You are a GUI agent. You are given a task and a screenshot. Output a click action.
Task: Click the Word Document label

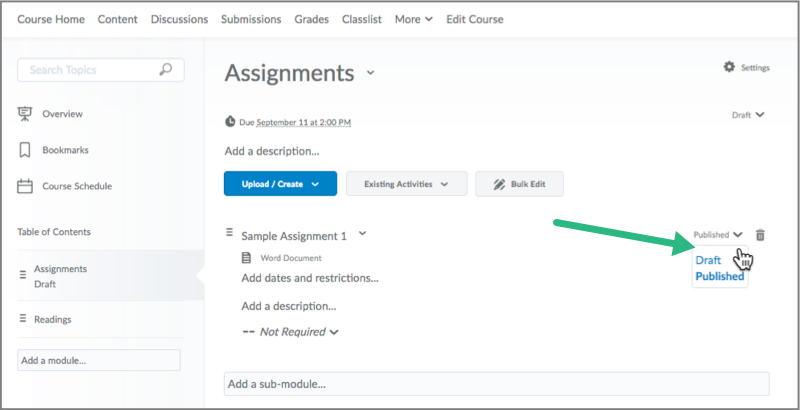coord(291,258)
